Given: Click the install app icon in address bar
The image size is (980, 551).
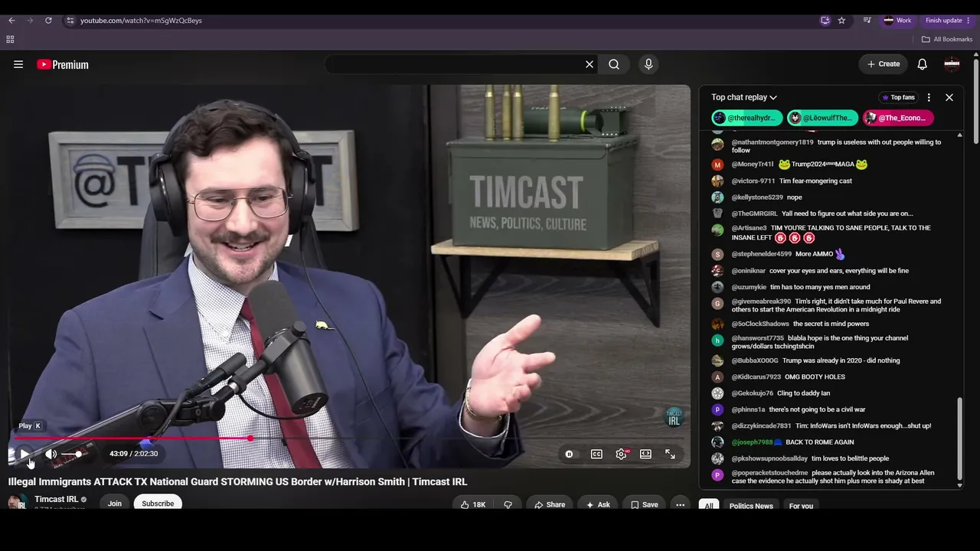Looking at the screenshot, I should coord(825,21).
